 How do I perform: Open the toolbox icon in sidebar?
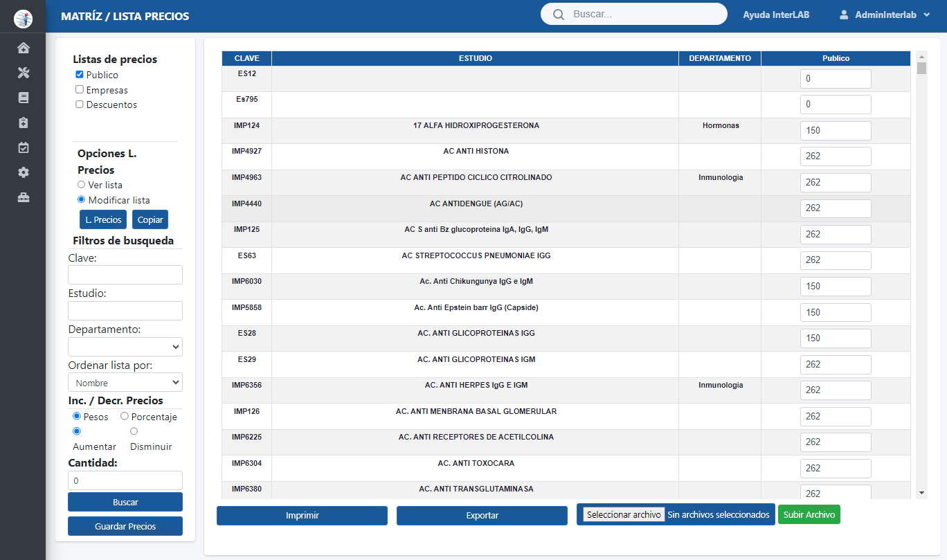pos(23,197)
